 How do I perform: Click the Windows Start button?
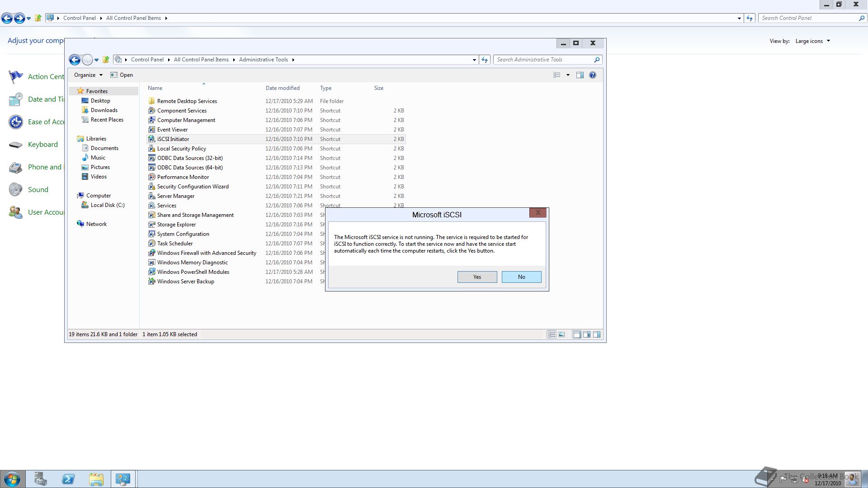coord(12,479)
